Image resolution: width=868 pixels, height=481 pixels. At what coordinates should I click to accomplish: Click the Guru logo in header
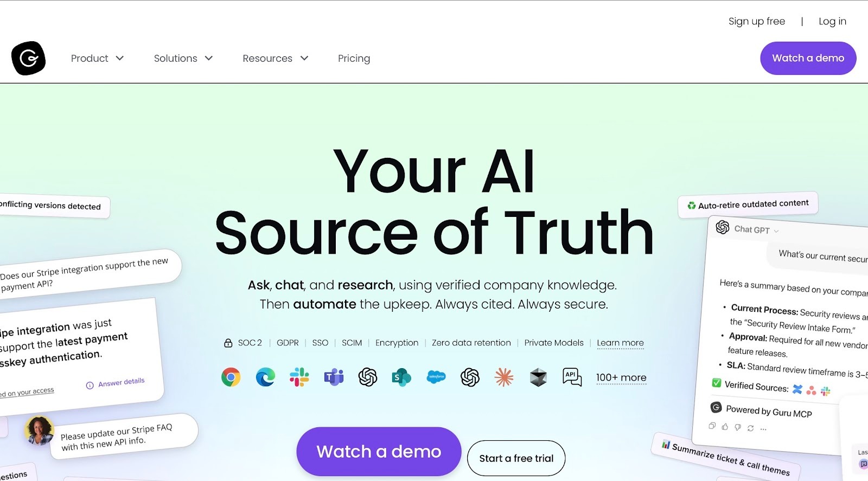click(28, 58)
